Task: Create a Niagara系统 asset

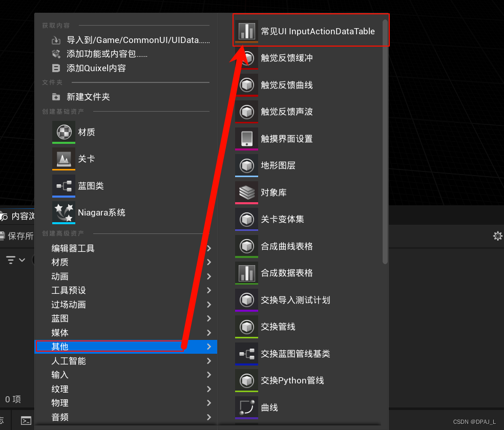Action: pos(101,212)
